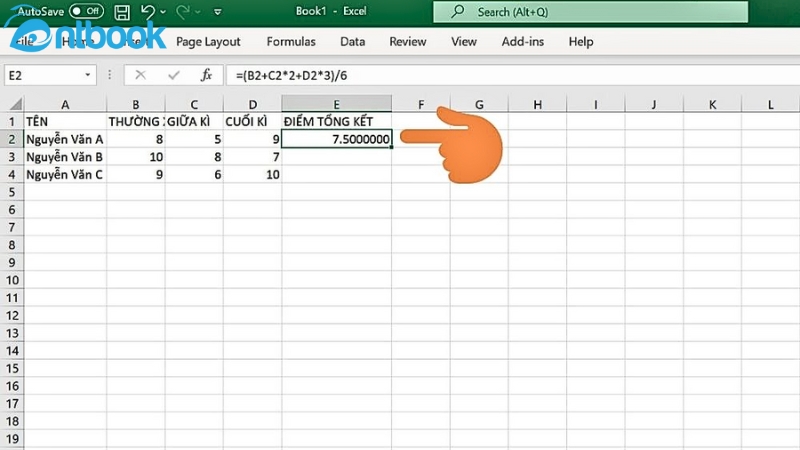Click the Select All corner triangle
The width and height of the screenshot is (800, 450).
(x=16, y=104)
